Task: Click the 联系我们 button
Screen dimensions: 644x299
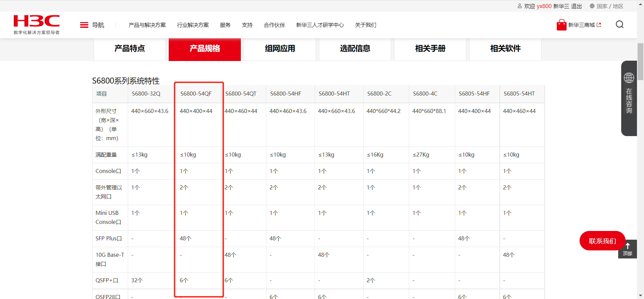Action: [602, 241]
